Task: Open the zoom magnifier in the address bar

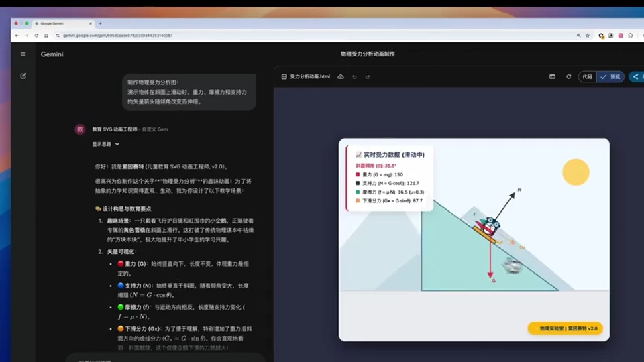Action: point(579,36)
